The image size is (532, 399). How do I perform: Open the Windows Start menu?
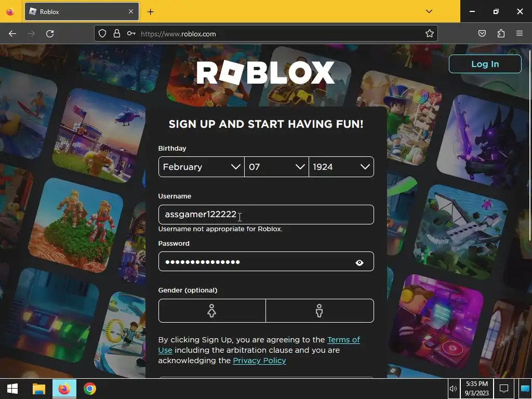coord(12,389)
